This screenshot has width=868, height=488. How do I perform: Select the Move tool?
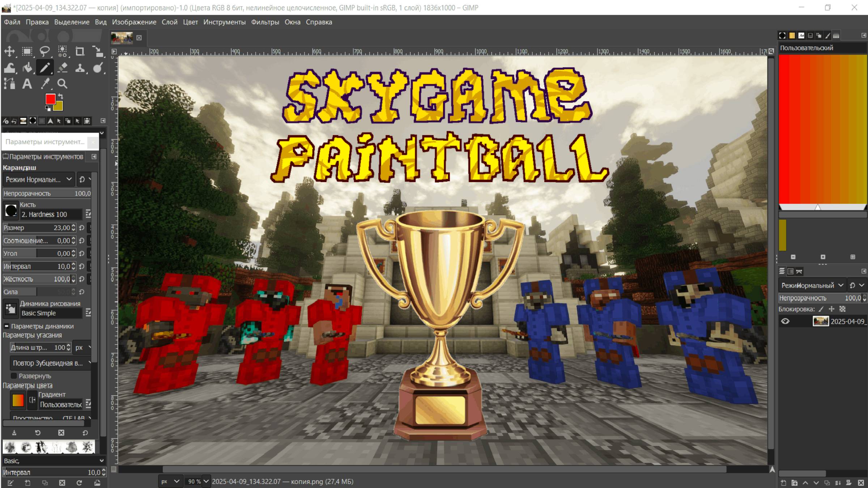coord(10,51)
